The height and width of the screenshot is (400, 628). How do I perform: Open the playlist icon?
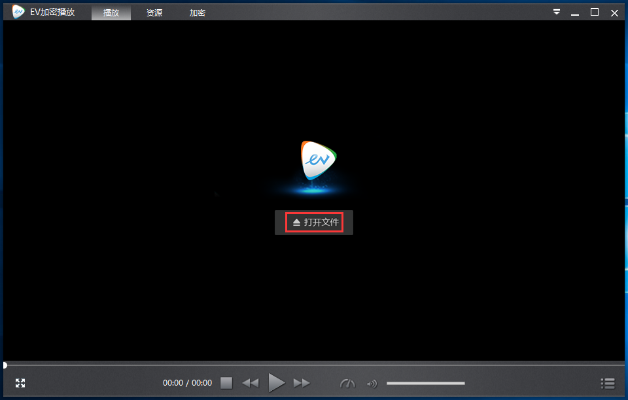click(x=608, y=384)
